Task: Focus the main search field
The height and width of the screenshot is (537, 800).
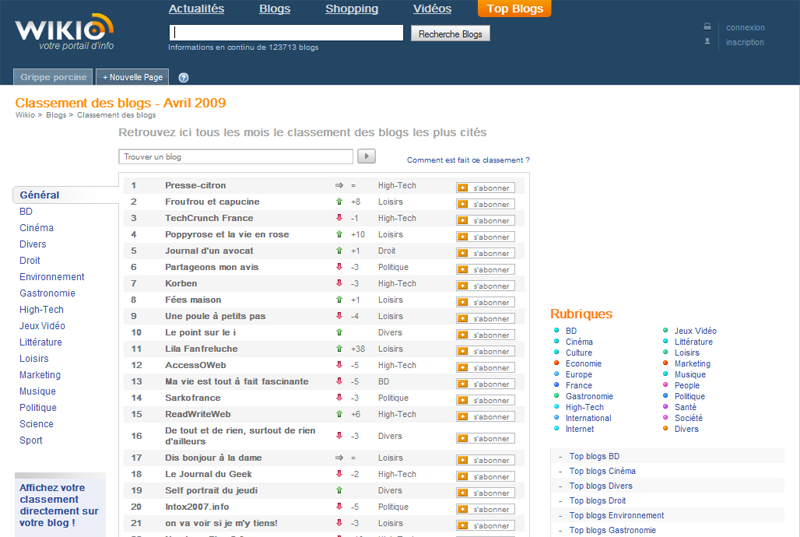Action: point(286,33)
